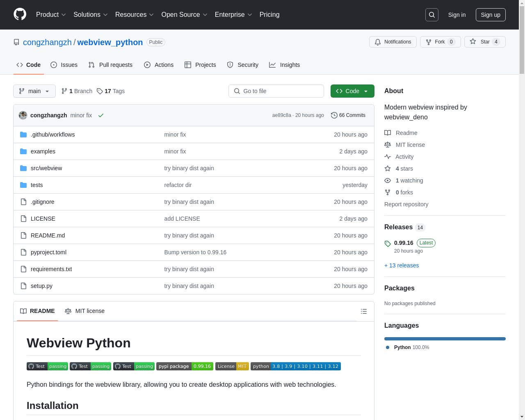
Task: Star the webview_python repository
Action: [485, 42]
